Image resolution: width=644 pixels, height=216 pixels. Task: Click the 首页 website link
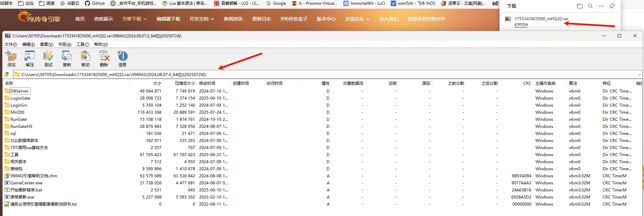[80, 19]
